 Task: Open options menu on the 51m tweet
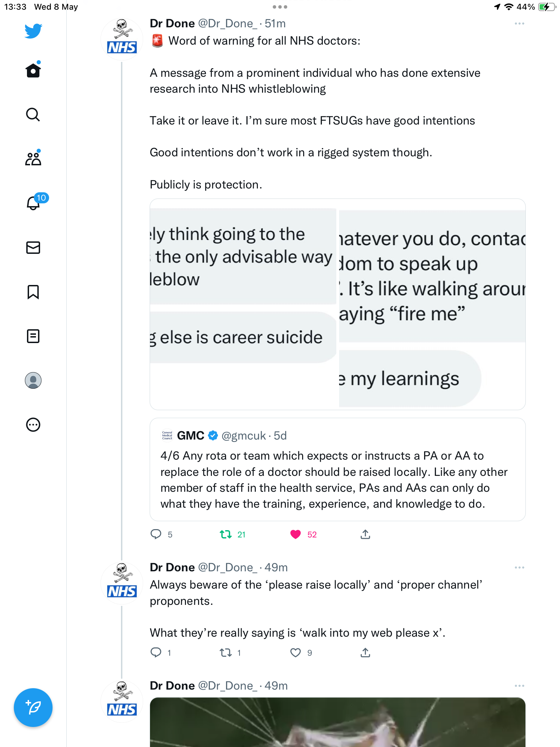(x=519, y=24)
